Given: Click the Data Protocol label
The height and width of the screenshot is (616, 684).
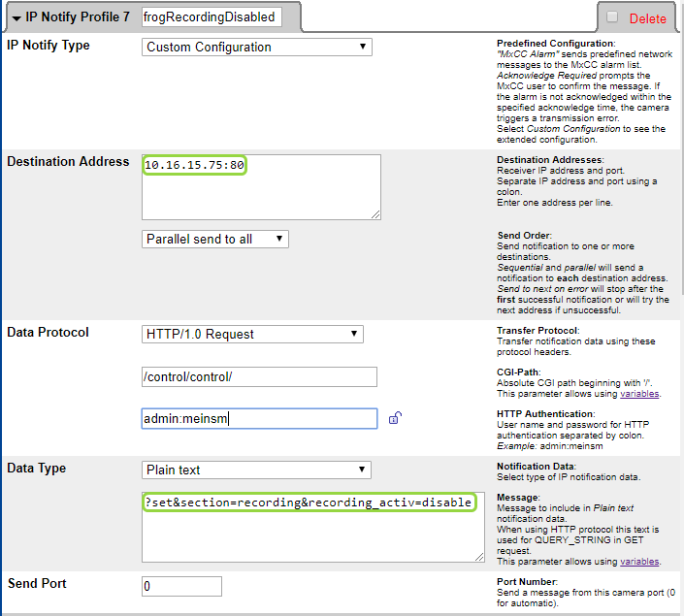Looking at the screenshot, I should click(48, 333).
